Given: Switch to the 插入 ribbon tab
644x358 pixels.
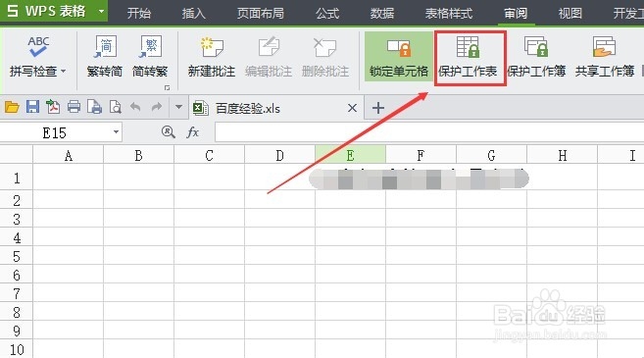Looking at the screenshot, I should [x=193, y=13].
